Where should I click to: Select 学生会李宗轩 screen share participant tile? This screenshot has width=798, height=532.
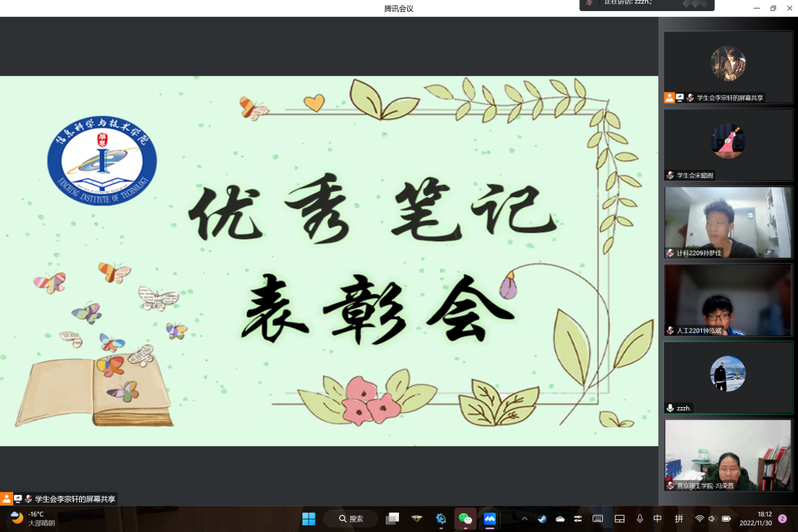(x=728, y=67)
